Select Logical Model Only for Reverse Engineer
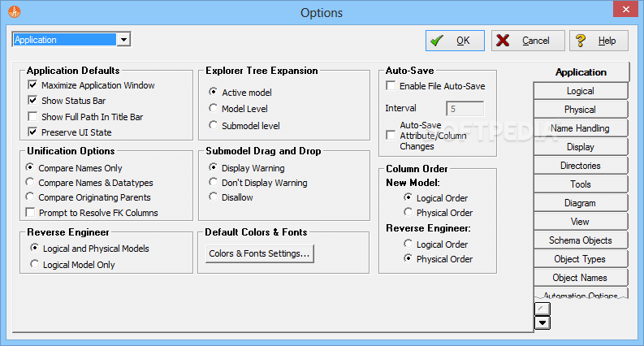The width and height of the screenshot is (644, 346). click(34, 265)
